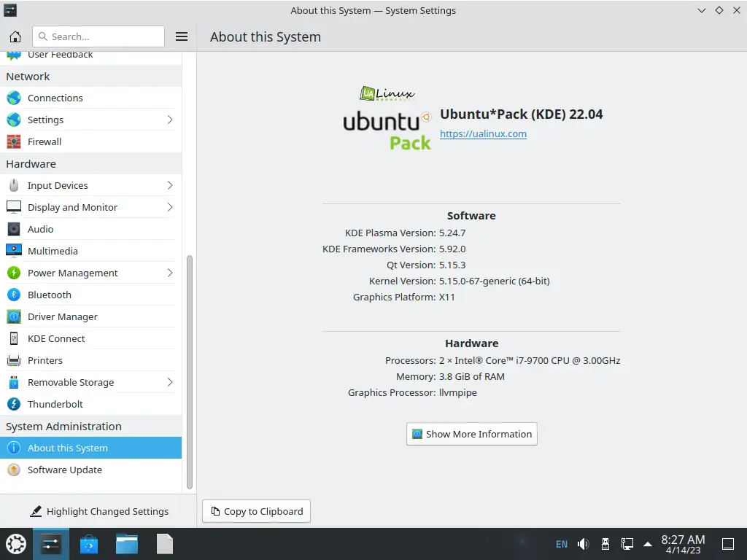The width and height of the screenshot is (747, 560).
Task: Open network connections tray icon
Action: click(627, 544)
